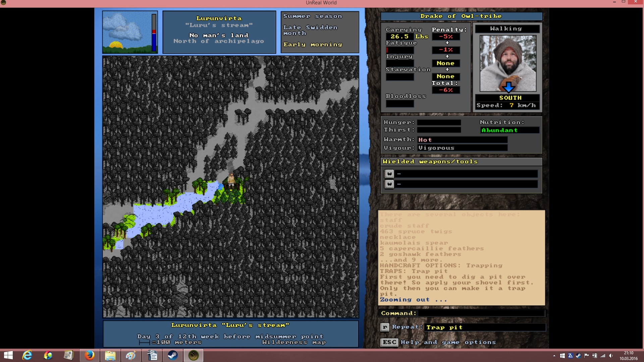Click the Command input field

pyautogui.click(x=481, y=313)
